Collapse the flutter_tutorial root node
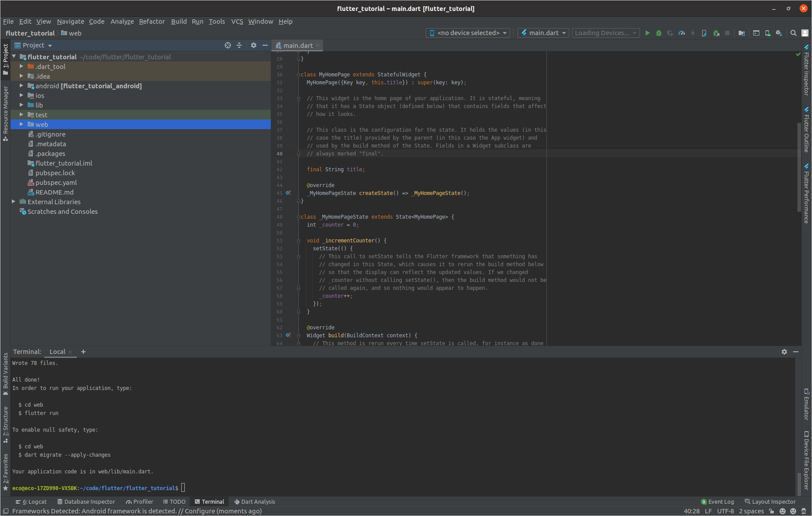The width and height of the screenshot is (812, 516). point(14,57)
